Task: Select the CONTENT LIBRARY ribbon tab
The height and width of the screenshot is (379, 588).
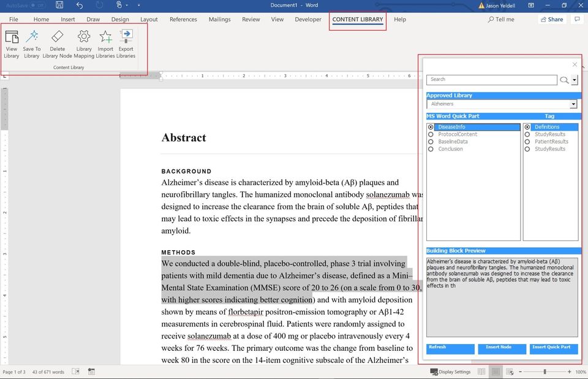Action: point(358,19)
